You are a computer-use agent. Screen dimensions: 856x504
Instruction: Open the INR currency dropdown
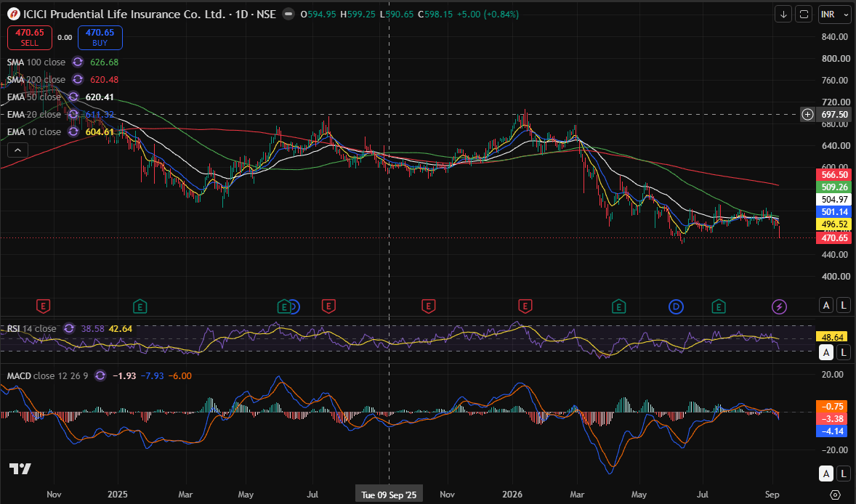835,15
